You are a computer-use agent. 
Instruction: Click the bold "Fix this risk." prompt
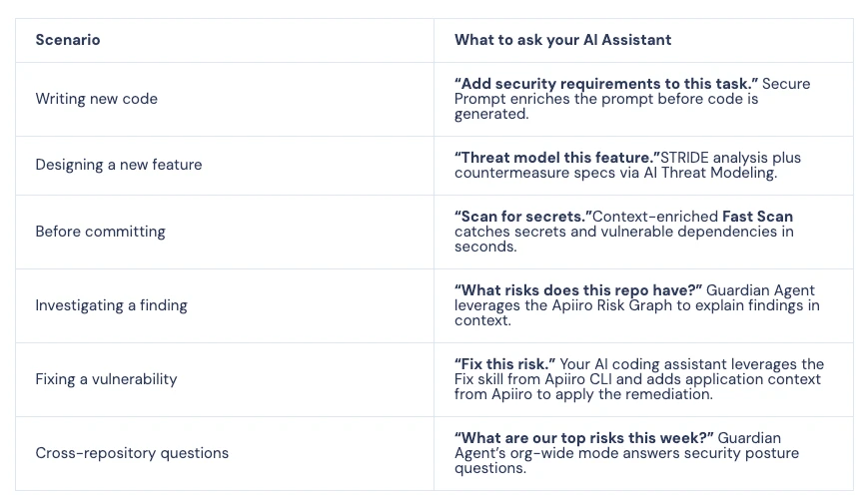tap(504, 364)
